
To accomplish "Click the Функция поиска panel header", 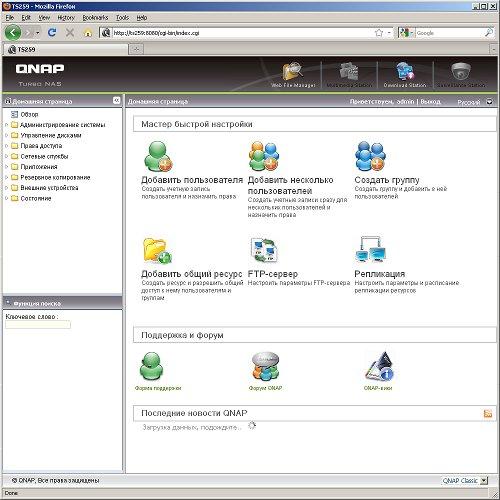I will [x=62, y=303].
